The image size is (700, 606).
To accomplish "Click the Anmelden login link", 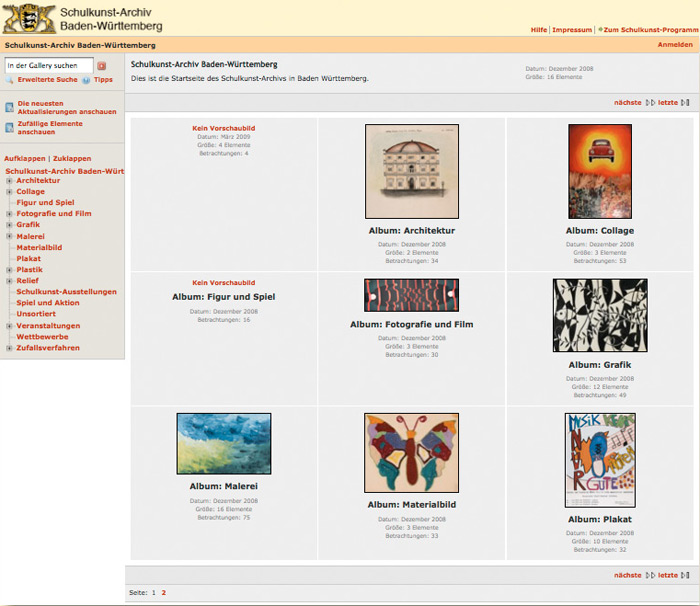I will (674, 45).
